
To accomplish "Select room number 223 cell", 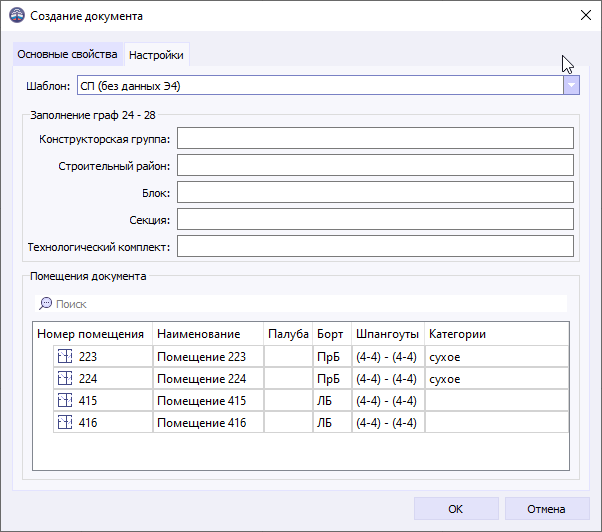I will (103, 357).
